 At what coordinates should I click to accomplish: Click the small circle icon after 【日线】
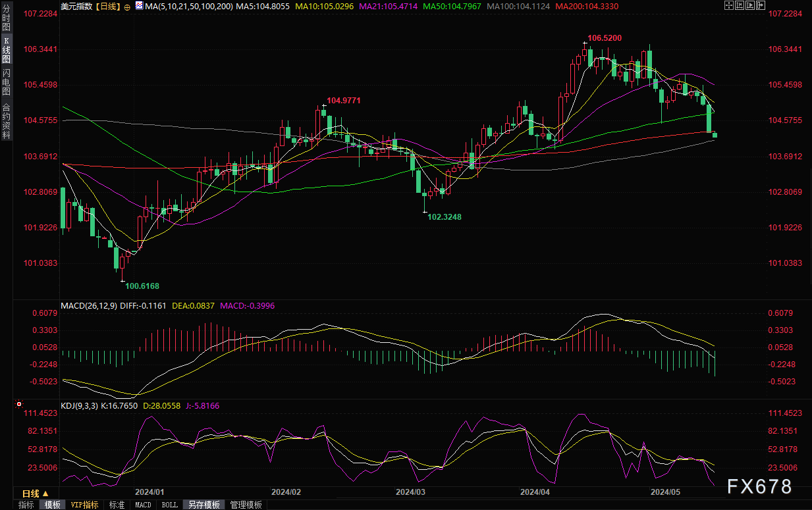click(126, 6)
